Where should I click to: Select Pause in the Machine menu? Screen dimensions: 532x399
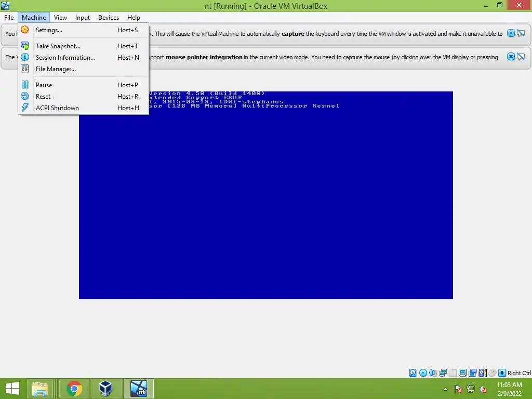pyautogui.click(x=83, y=85)
